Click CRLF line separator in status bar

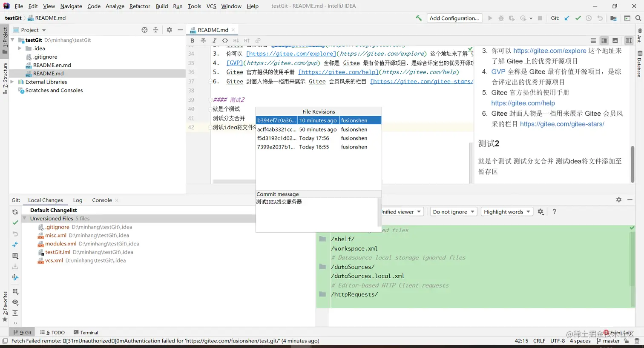point(539,341)
